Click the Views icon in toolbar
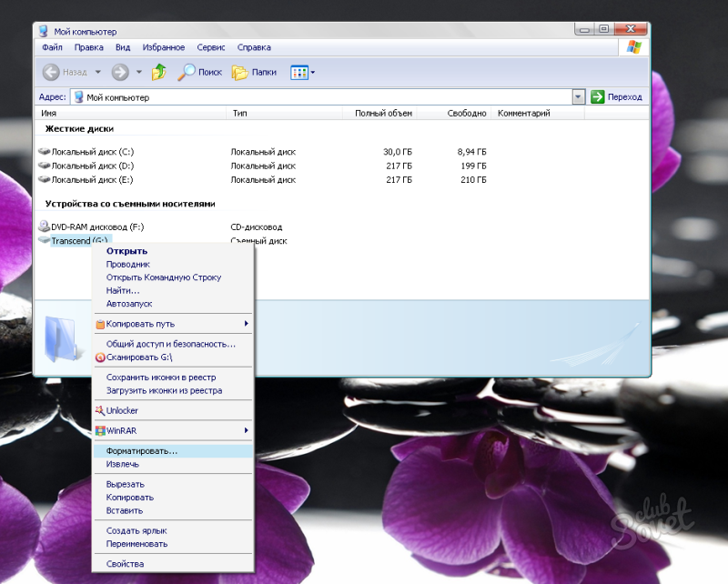Viewport: 728px width, 584px height. (x=298, y=72)
